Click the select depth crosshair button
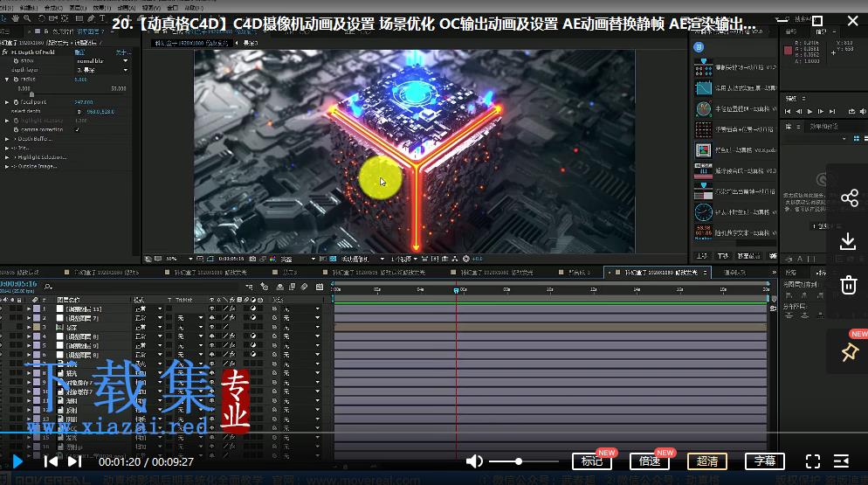 79,111
